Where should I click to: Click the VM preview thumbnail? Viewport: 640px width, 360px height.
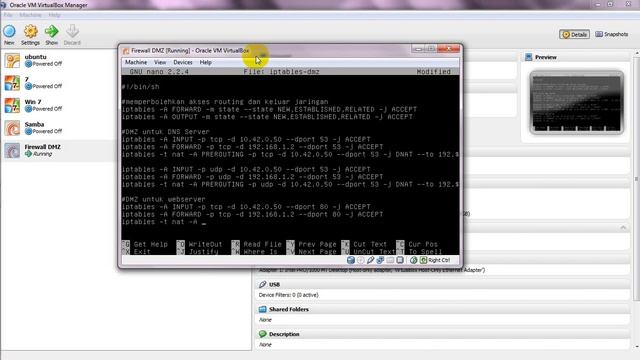576,102
